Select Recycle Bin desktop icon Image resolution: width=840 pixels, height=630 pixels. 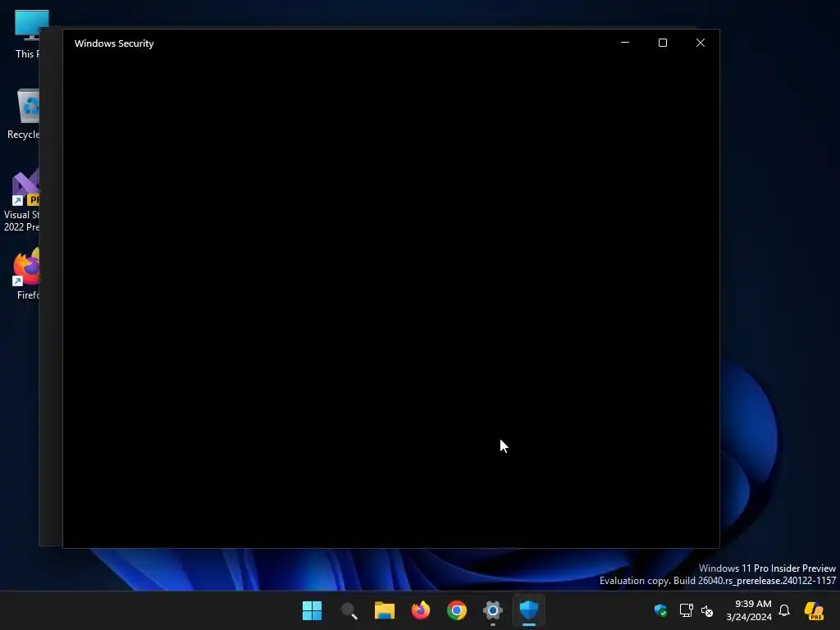tap(24, 114)
